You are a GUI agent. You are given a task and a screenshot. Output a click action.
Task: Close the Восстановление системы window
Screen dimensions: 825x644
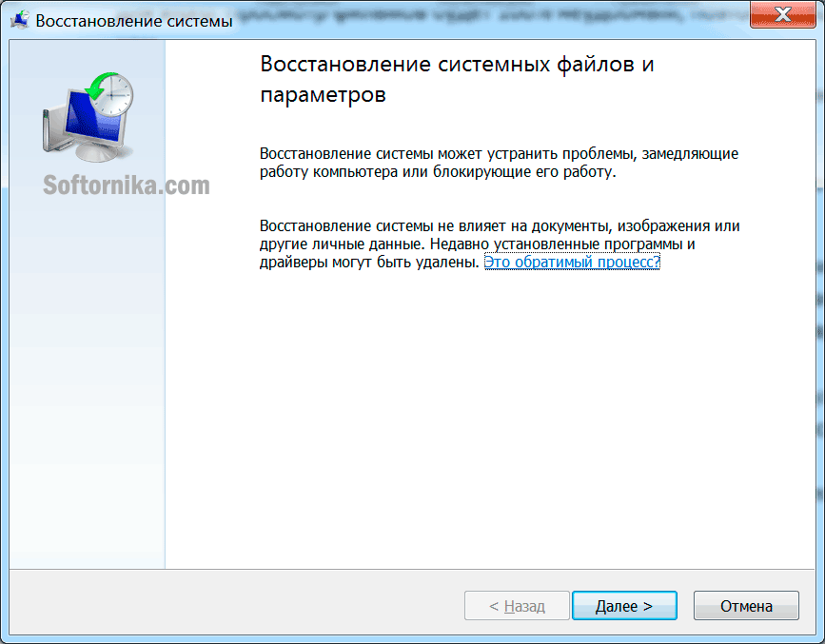tap(782, 14)
